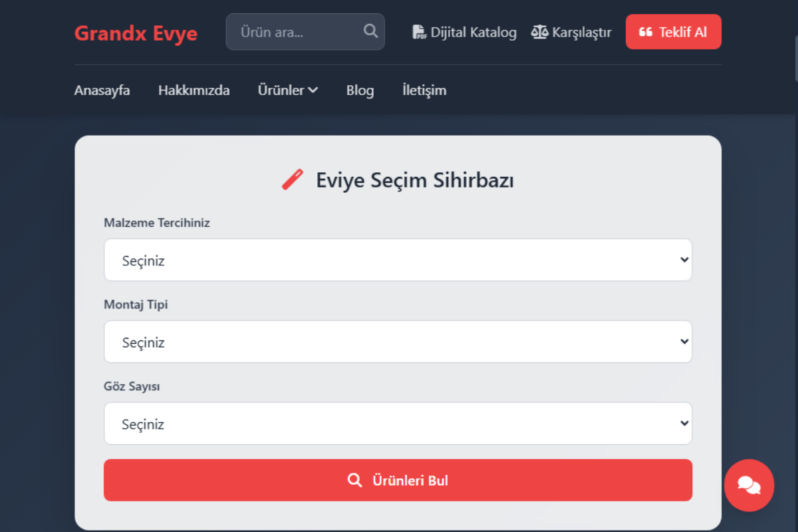Select Hakkımızda from the navigation
The width and height of the screenshot is (798, 532).
tap(194, 90)
